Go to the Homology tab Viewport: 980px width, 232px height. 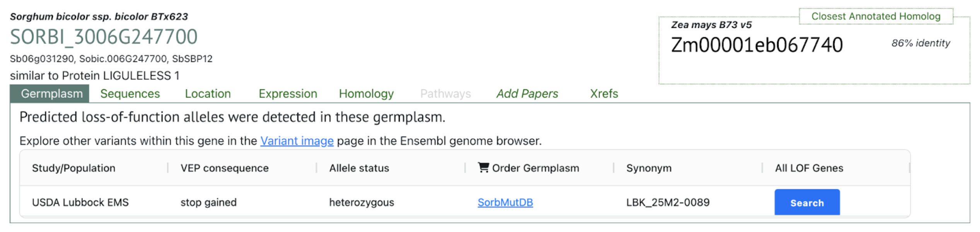click(x=366, y=94)
